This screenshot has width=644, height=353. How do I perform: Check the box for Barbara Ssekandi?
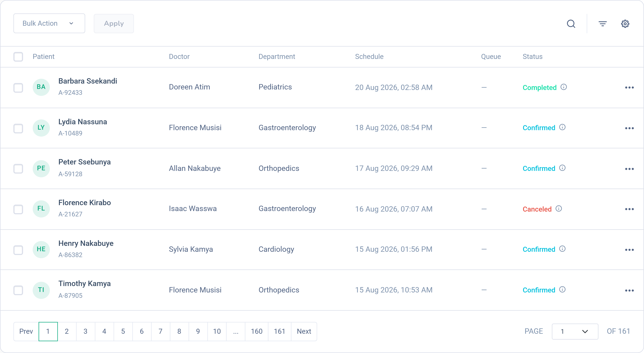18,88
